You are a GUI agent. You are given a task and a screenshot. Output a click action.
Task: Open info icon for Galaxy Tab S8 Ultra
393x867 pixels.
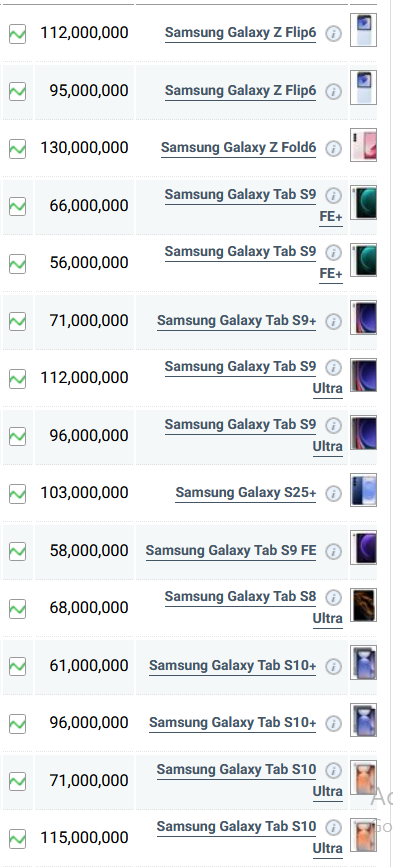[x=333, y=598]
